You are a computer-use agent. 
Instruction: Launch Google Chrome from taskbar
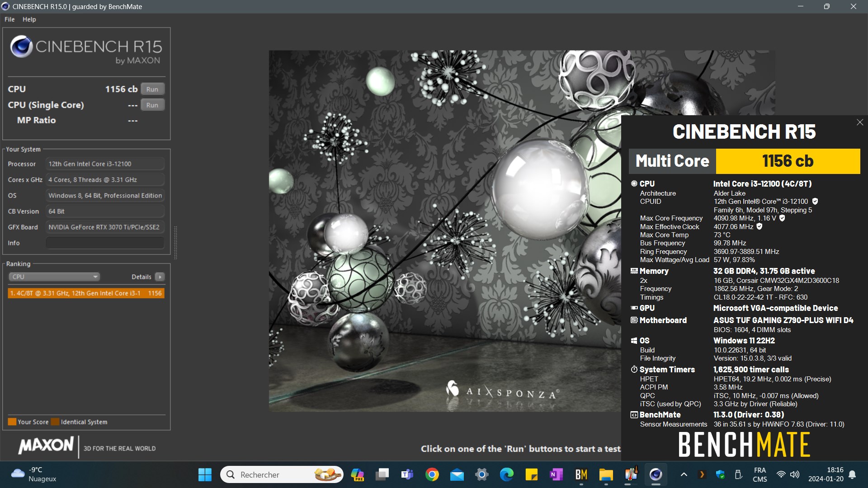432,475
